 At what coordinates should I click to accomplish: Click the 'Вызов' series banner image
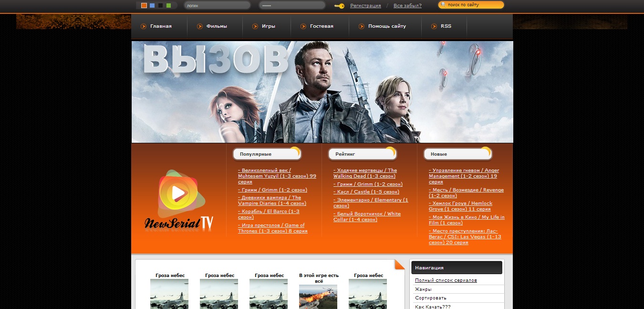(x=322, y=92)
